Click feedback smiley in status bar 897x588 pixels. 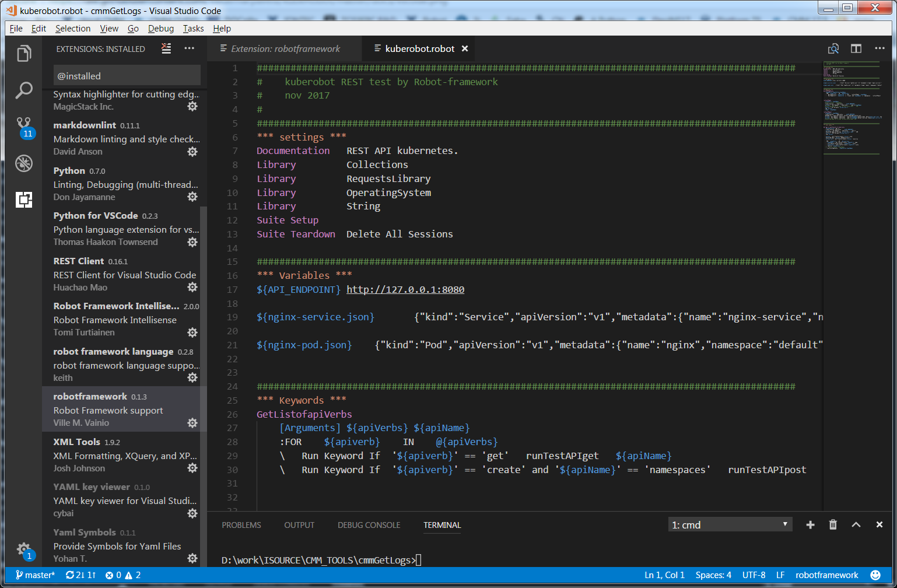coord(875,575)
